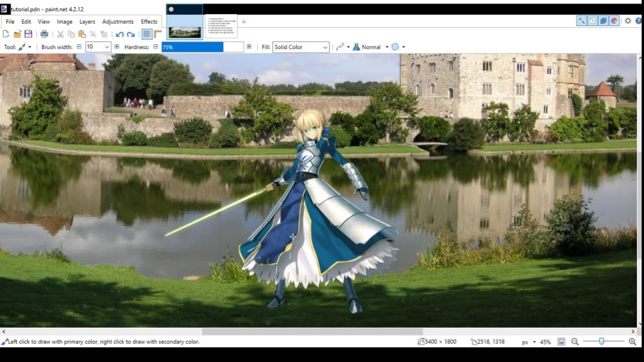Copy selection using Copy icon
The height and width of the screenshot is (362, 644).
(71, 34)
